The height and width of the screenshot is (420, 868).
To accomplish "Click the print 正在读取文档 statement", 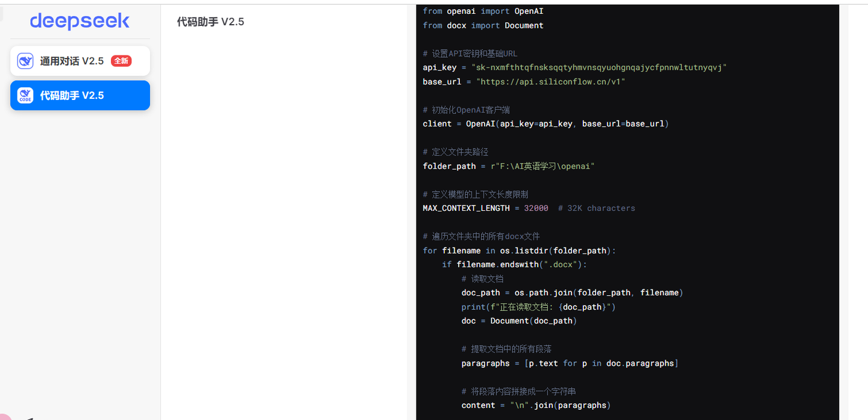I will click(x=538, y=307).
